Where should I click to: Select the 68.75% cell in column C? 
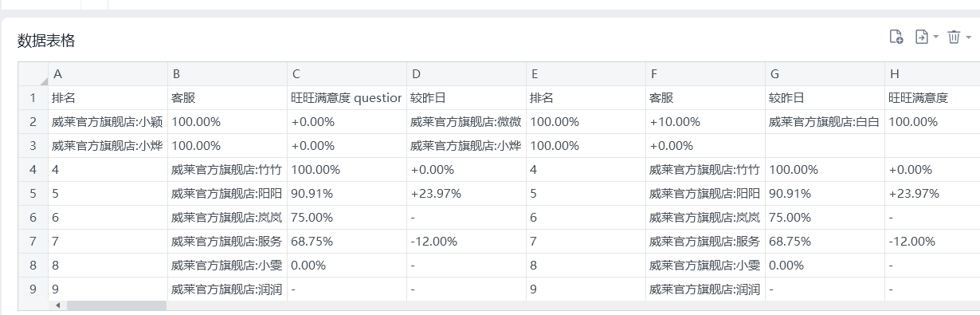click(347, 242)
